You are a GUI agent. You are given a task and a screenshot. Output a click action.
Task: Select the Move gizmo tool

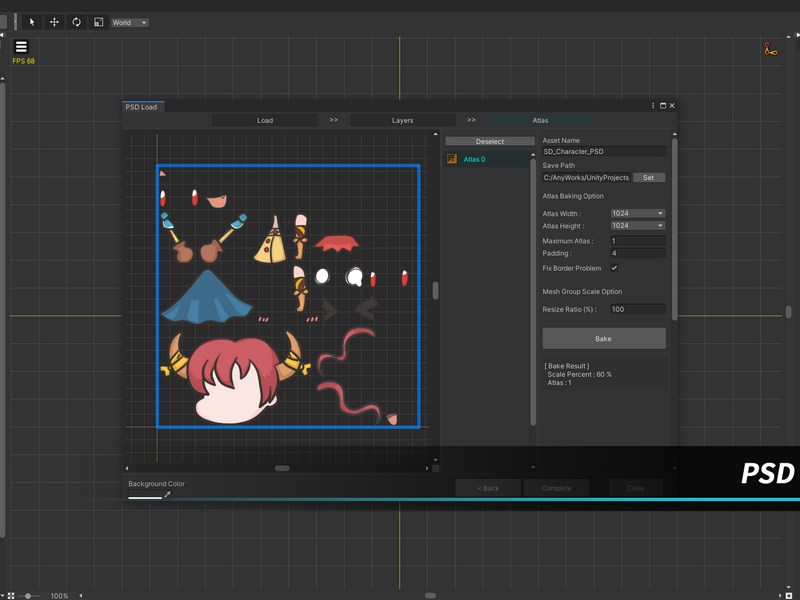[54, 22]
